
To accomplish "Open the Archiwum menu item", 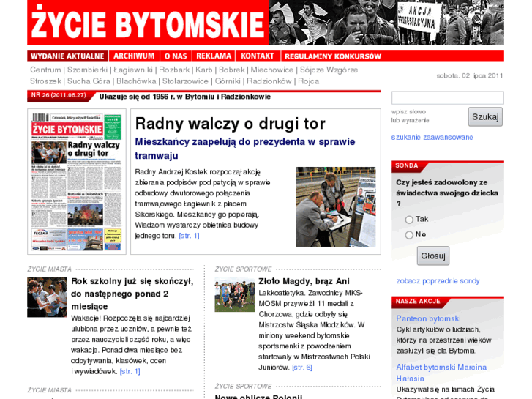I will (134, 56).
